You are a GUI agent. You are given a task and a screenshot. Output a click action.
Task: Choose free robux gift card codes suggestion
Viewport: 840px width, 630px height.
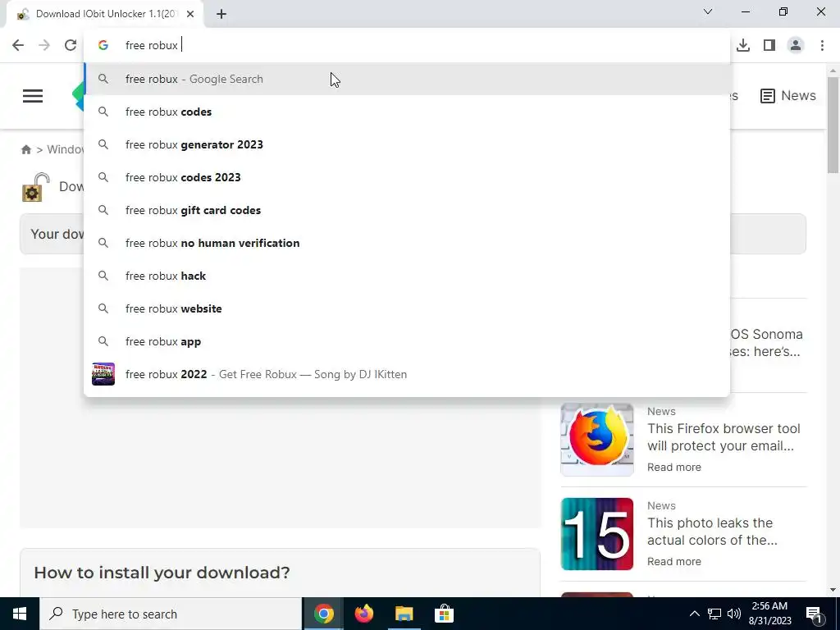pyautogui.click(x=407, y=210)
